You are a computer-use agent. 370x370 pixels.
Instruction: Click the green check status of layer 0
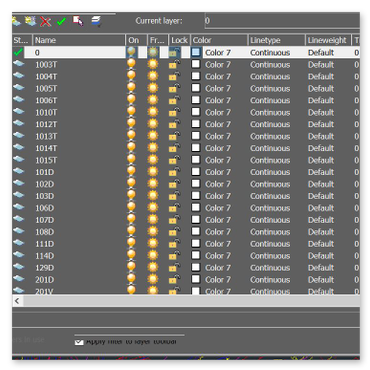18,52
